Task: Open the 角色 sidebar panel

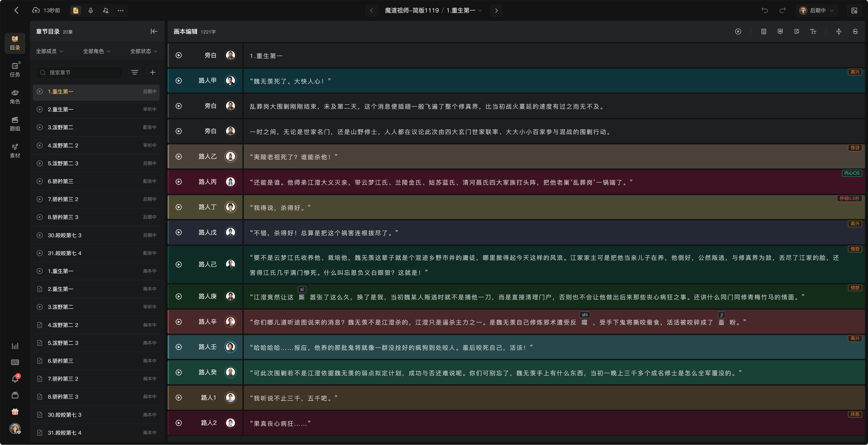Action: pos(15,97)
